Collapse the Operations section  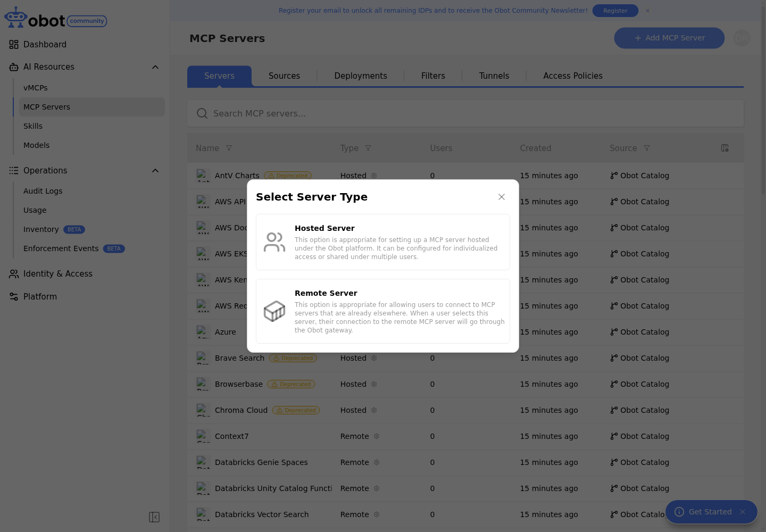(x=155, y=171)
